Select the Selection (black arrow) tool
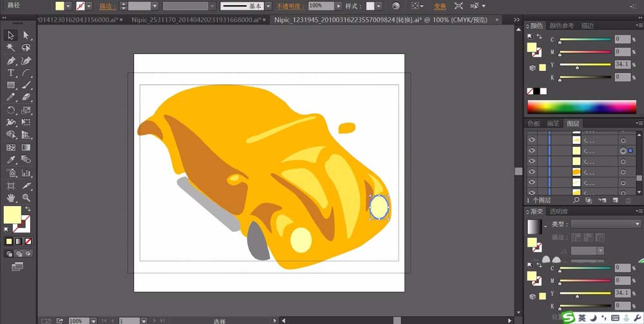 click(x=11, y=35)
